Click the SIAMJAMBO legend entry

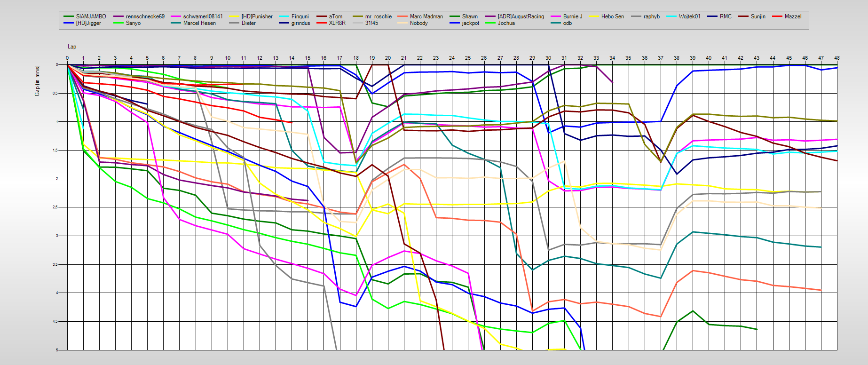(91, 16)
